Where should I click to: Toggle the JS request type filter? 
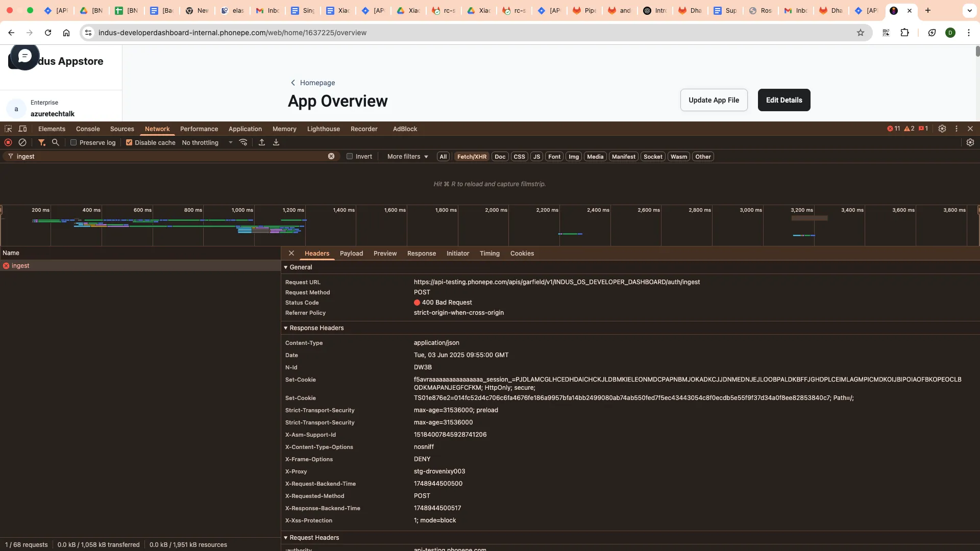point(536,157)
